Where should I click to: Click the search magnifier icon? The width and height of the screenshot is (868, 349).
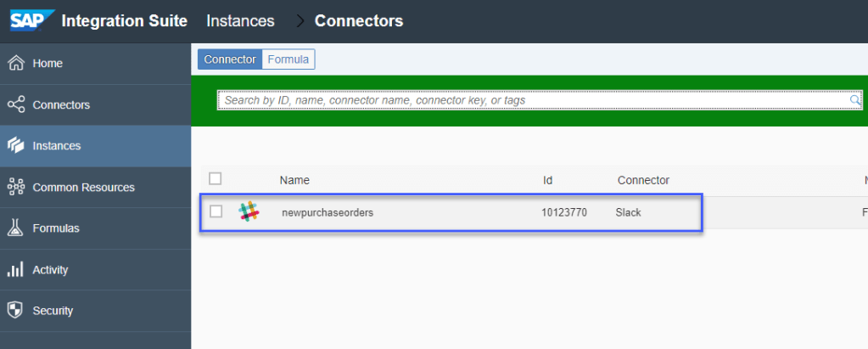coord(854,100)
